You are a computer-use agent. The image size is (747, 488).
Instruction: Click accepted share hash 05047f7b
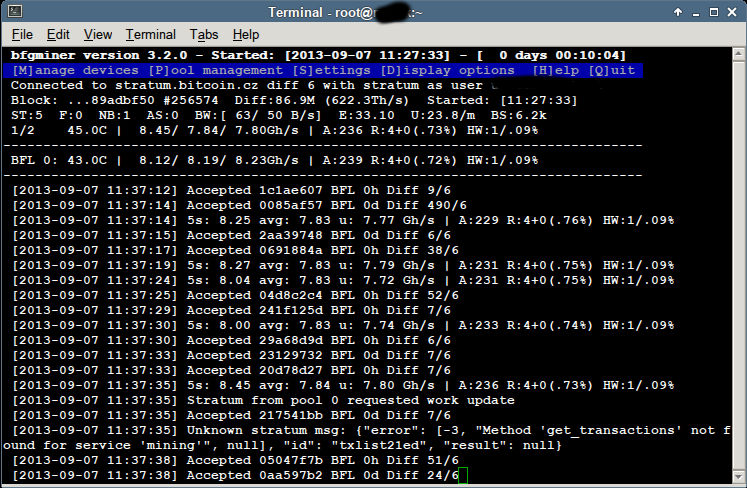pyautogui.click(x=291, y=461)
